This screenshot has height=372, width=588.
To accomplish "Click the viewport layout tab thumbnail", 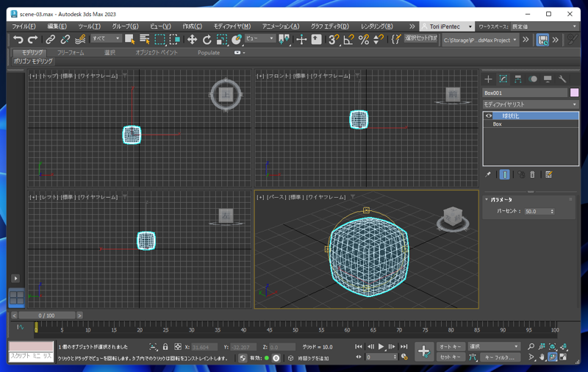I will [x=16, y=298].
